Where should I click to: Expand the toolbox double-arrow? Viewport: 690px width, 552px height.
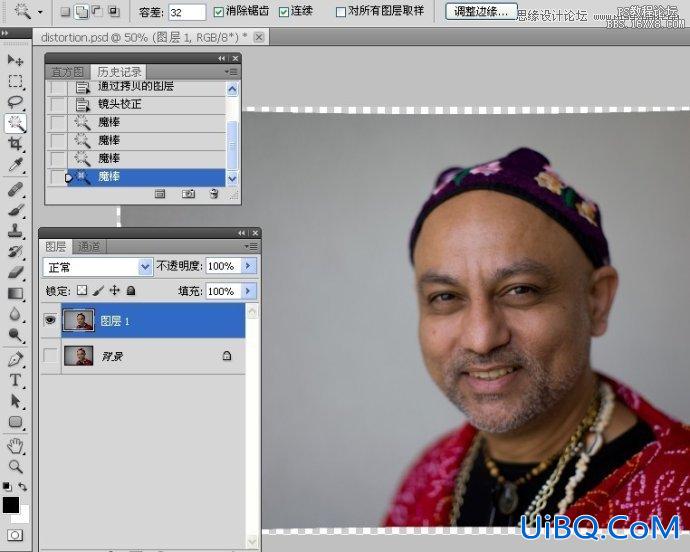(x=5, y=33)
